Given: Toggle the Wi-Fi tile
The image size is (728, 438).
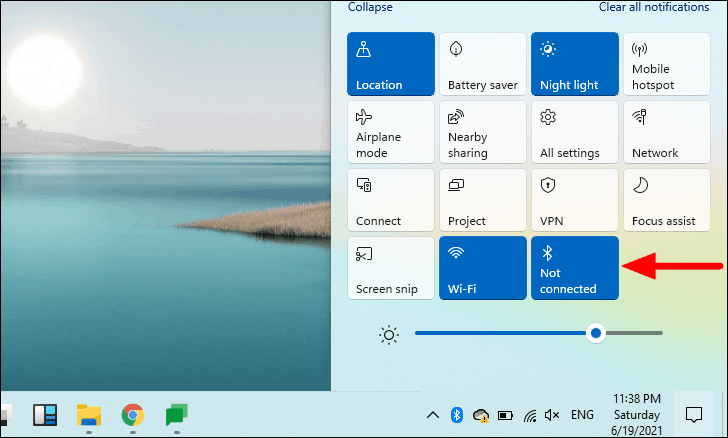Looking at the screenshot, I should [x=483, y=268].
